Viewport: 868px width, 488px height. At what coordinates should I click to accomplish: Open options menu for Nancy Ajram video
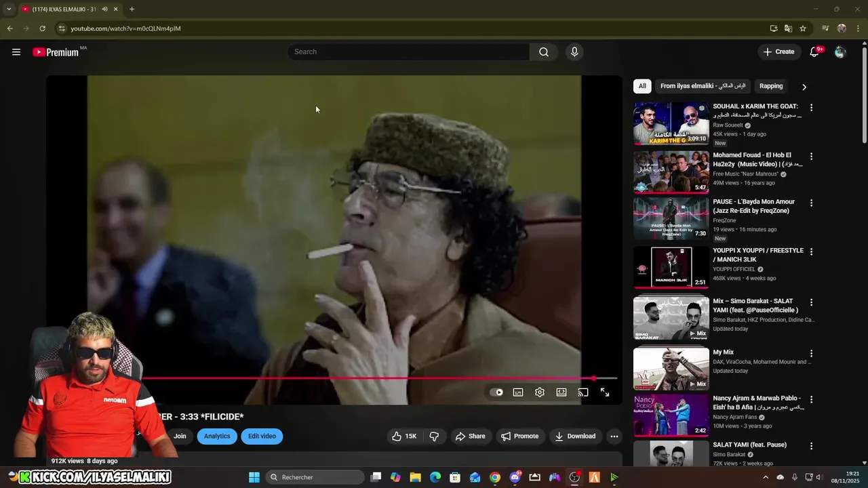click(811, 400)
